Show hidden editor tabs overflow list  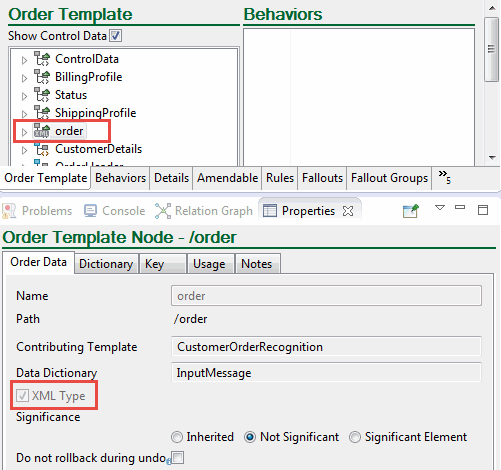444,176
